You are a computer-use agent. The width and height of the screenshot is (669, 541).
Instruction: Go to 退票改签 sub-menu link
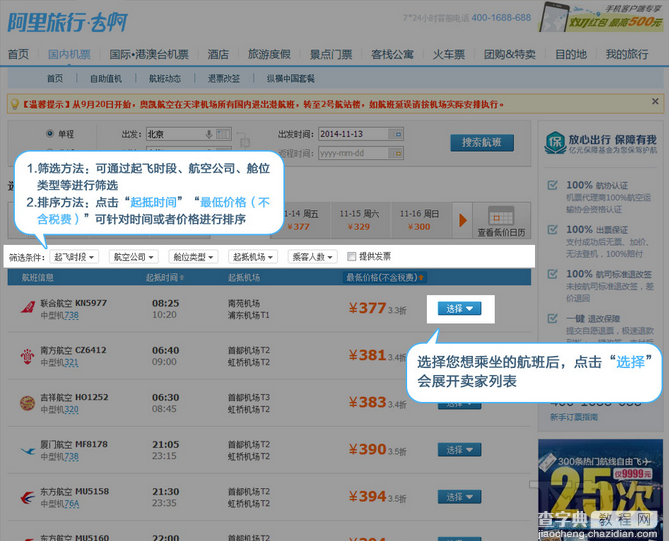tap(224, 79)
